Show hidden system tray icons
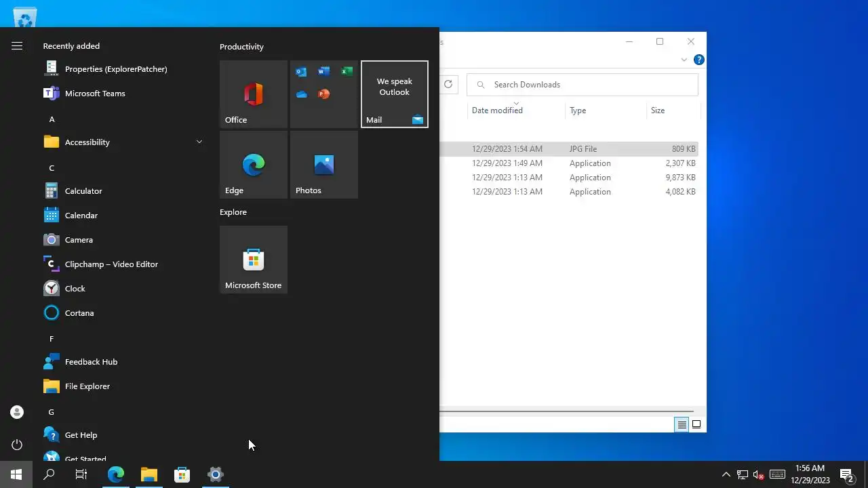The width and height of the screenshot is (868, 488). 726,474
